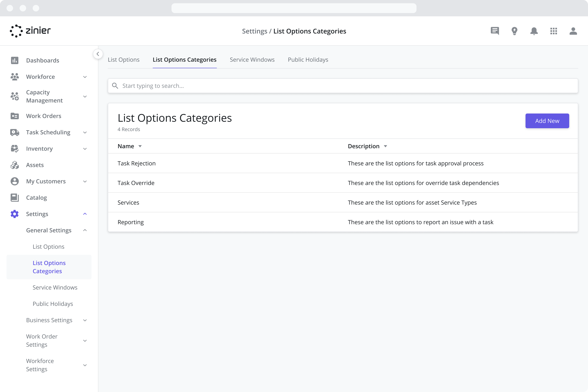Click the Assets icon in sidebar
Image resolution: width=588 pixels, height=392 pixels.
click(15, 165)
